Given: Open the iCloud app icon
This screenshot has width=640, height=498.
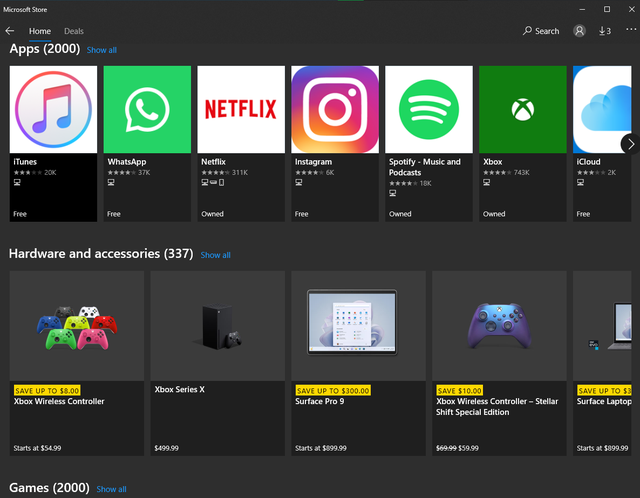Looking at the screenshot, I should [602, 109].
